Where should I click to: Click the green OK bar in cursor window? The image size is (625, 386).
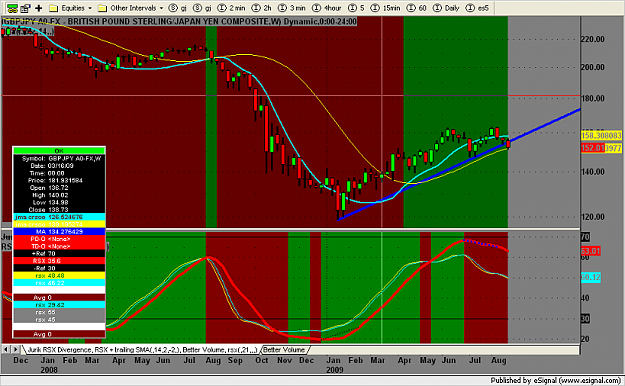59,151
